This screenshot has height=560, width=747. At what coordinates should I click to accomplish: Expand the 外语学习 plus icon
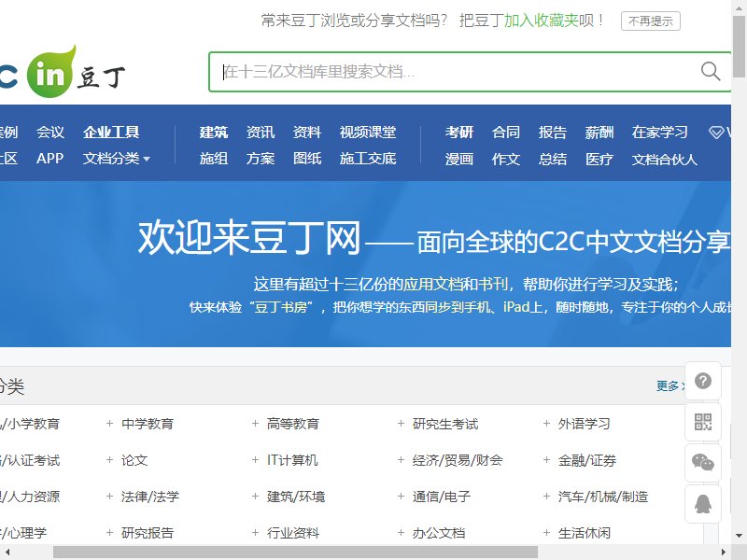(x=546, y=424)
